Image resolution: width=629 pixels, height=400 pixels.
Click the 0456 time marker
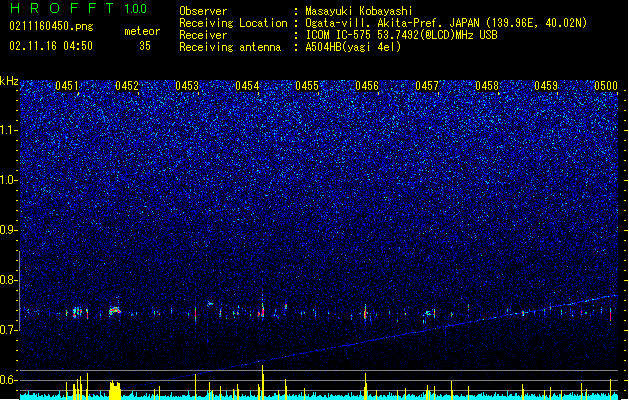point(367,86)
